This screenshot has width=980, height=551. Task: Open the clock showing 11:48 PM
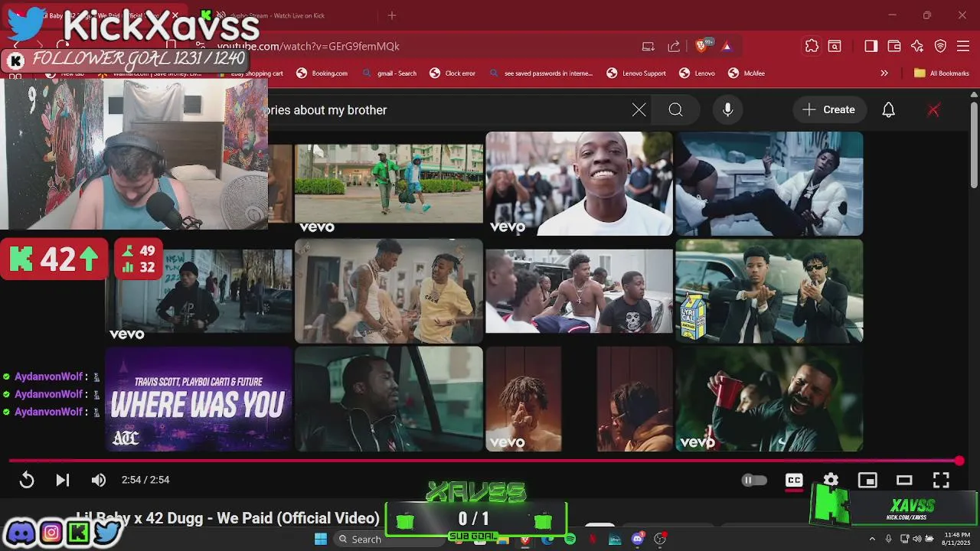957,539
